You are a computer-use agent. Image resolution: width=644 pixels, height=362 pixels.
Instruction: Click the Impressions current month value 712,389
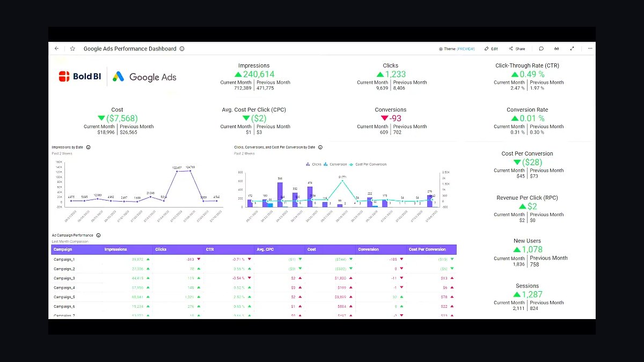point(242,88)
